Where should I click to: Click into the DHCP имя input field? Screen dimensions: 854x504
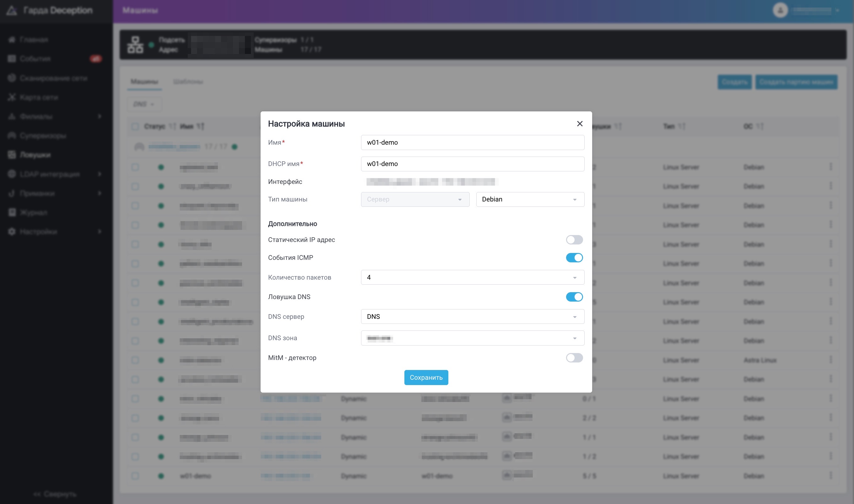(x=472, y=164)
